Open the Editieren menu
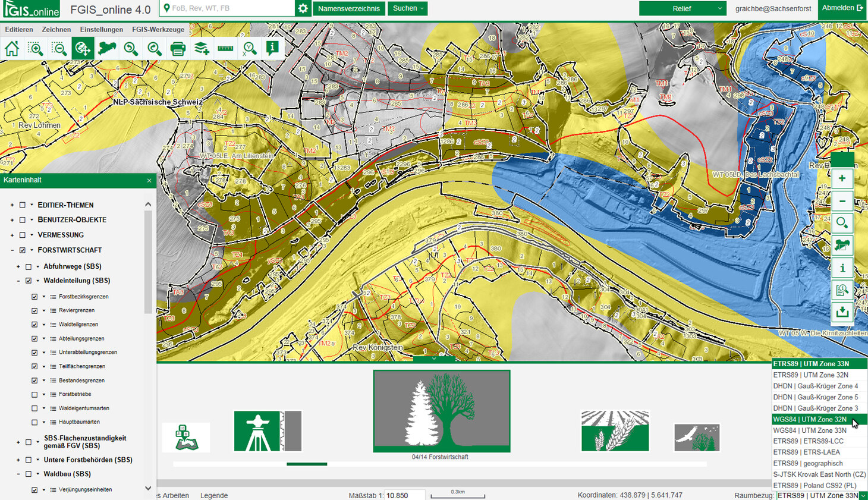 19,29
